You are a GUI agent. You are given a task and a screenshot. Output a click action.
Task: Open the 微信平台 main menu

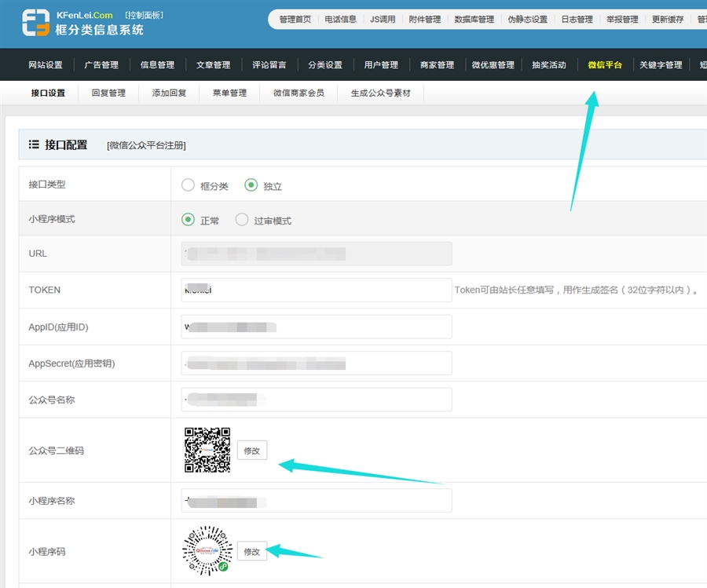click(x=605, y=65)
